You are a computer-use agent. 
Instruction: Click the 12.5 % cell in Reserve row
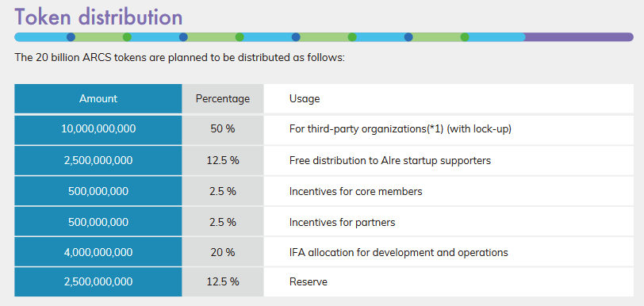click(x=223, y=282)
